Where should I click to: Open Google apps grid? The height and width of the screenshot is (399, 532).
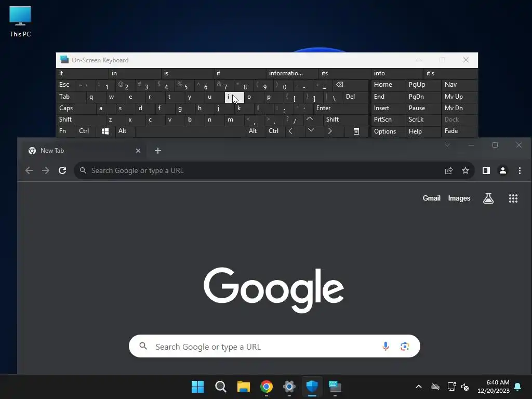[x=513, y=198]
